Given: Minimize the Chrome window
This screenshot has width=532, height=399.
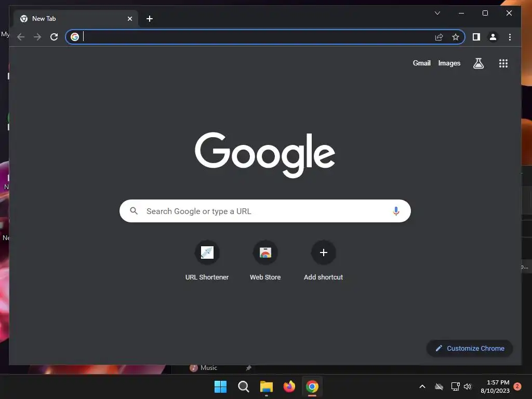Looking at the screenshot, I should point(461,13).
